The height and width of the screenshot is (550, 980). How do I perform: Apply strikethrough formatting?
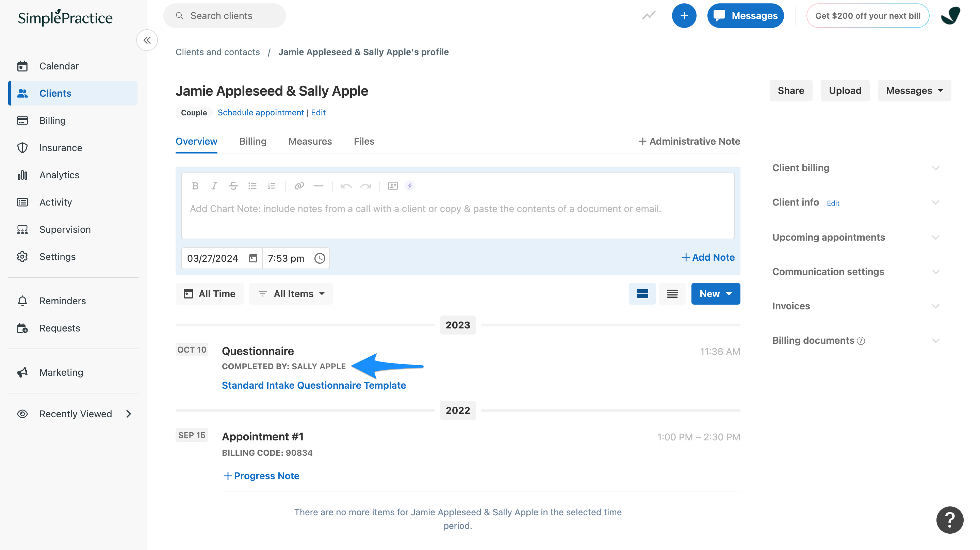click(233, 186)
